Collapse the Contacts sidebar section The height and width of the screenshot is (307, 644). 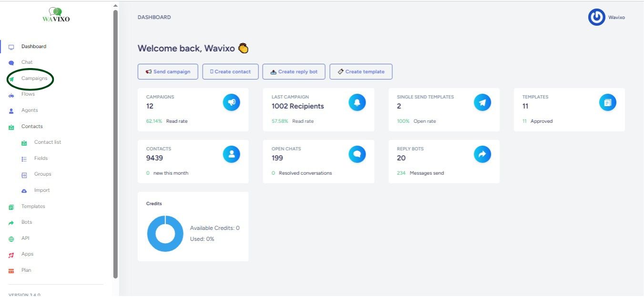tap(32, 127)
